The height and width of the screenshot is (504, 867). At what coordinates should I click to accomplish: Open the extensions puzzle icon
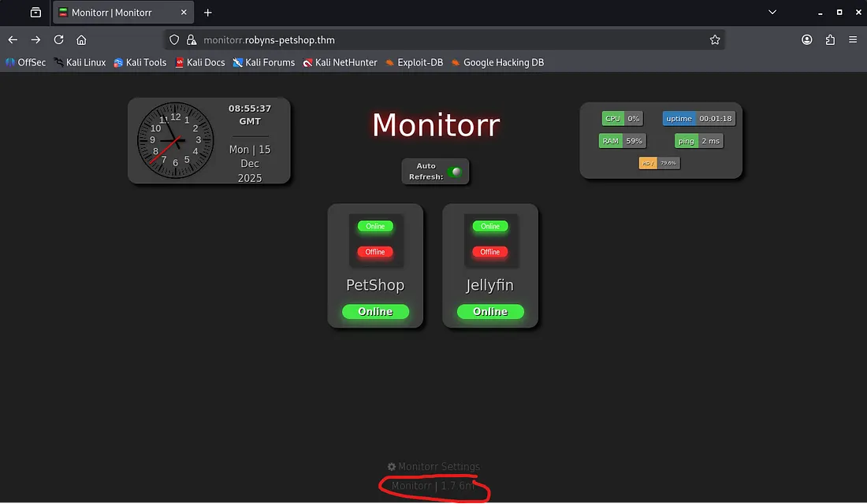pos(830,39)
